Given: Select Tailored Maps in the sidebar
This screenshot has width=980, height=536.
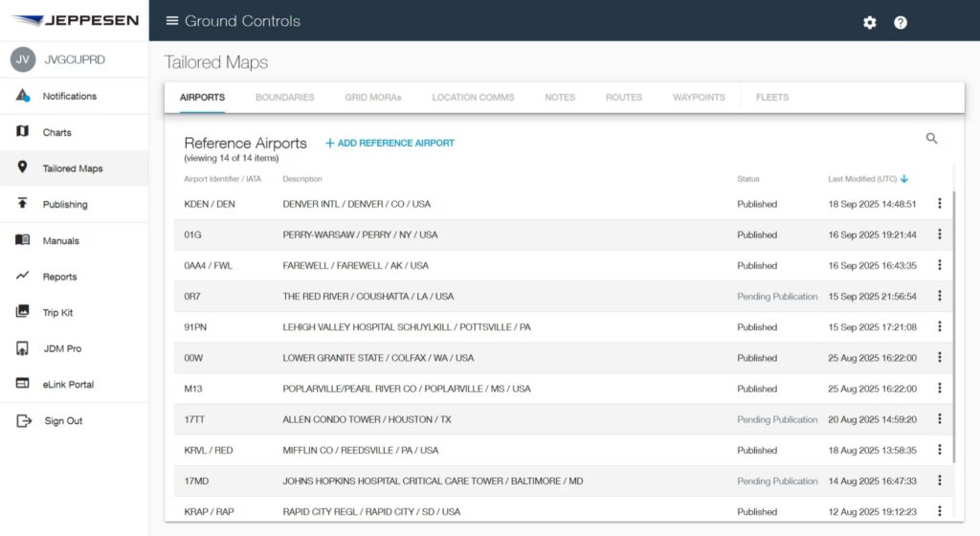Looking at the screenshot, I should 75,168.
